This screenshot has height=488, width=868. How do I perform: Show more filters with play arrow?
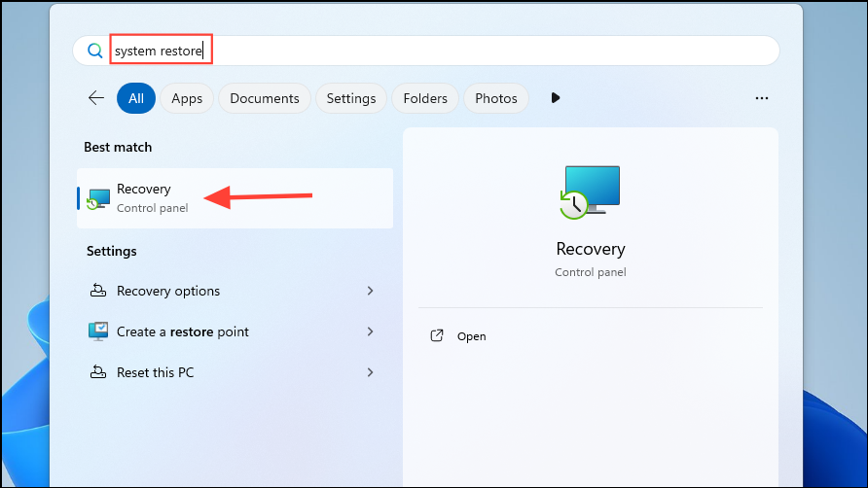click(556, 98)
